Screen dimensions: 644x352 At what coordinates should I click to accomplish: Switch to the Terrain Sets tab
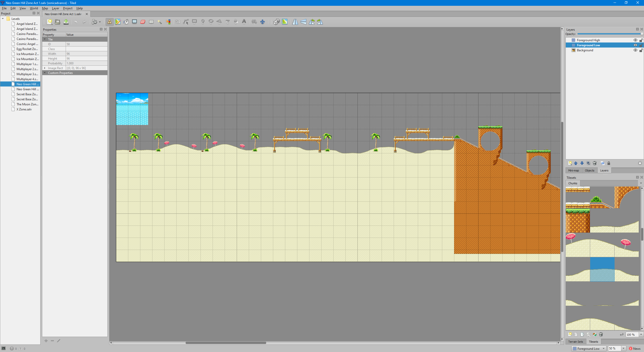[575, 342]
